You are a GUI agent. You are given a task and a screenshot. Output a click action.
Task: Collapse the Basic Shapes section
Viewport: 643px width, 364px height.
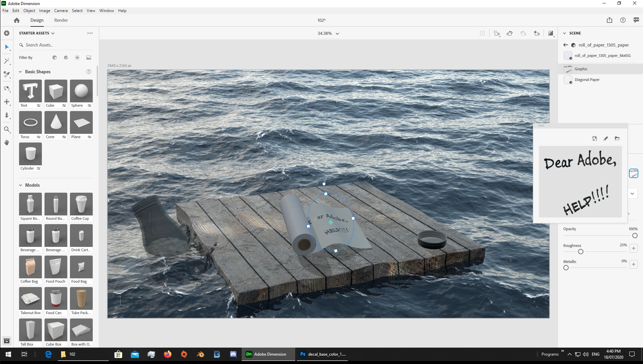pyautogui.click(x=20, y=72)
